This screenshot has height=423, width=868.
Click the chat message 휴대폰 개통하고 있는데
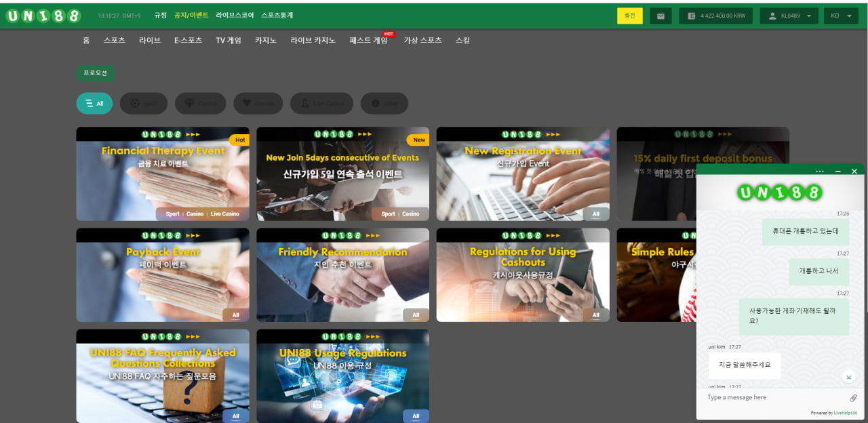[x=806, y=231]
